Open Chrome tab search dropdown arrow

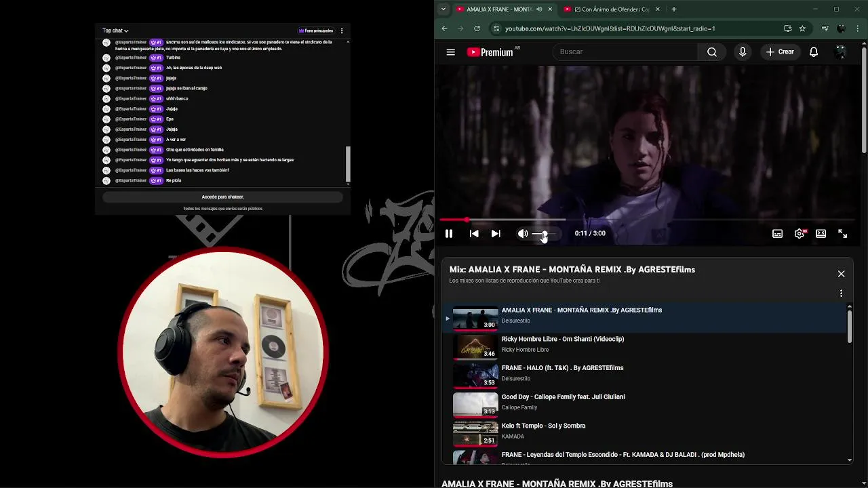coord(443,9)
